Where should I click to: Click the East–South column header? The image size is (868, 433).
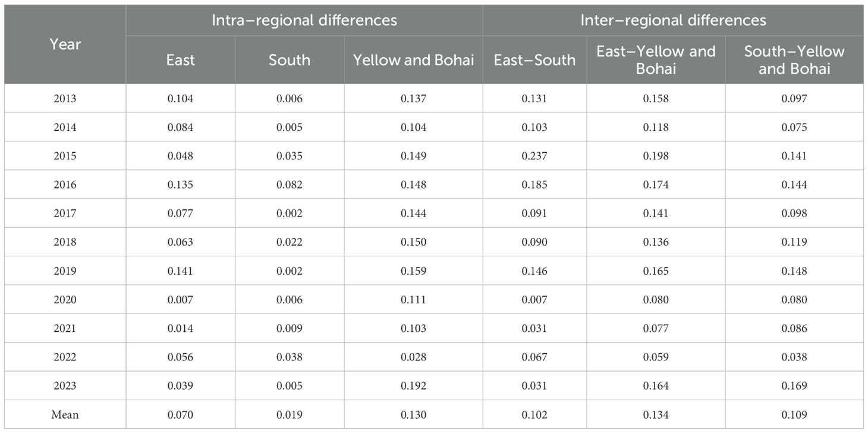(x=534, y=59)
